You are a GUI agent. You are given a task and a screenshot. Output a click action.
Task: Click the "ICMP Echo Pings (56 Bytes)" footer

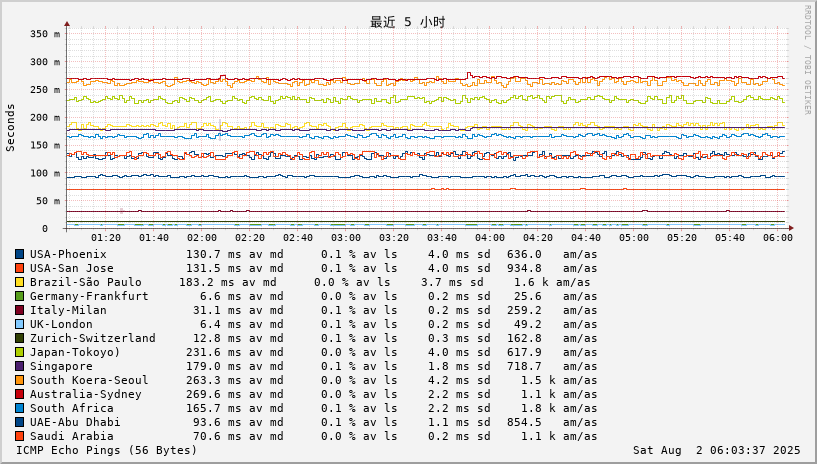[x=106, y=450]
